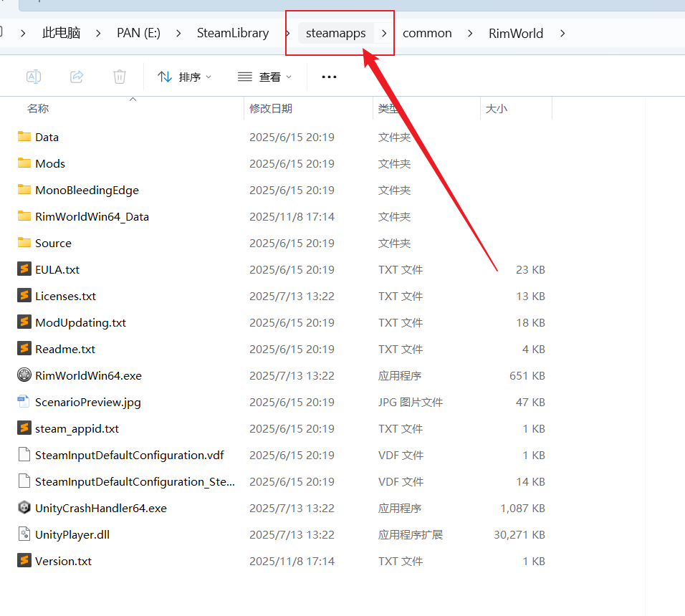The width and height of the screenshot is (685, 616).
Task: Navigate to SteamLibrary in the breadcrumb
Action: pos(233,33)
